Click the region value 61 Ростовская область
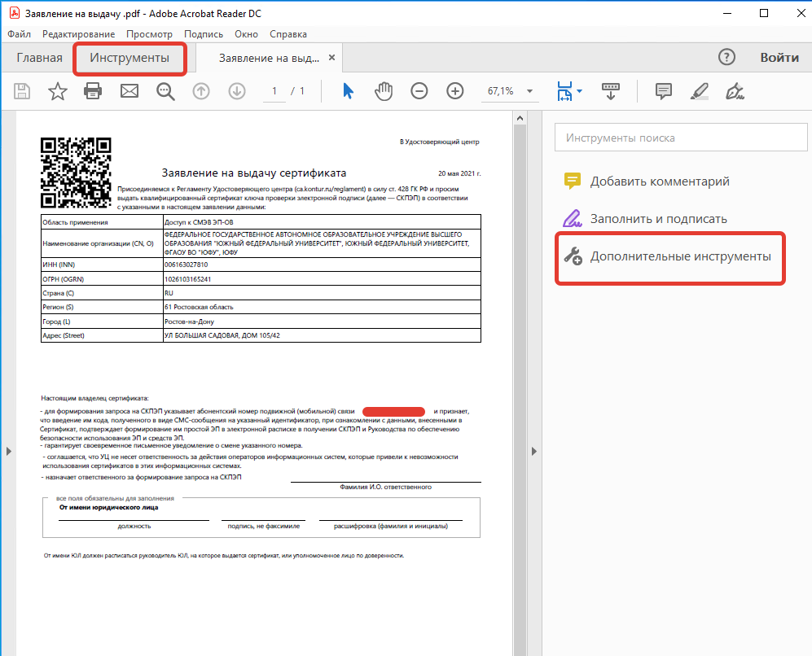The image size is (812, 656). (199, 307)
